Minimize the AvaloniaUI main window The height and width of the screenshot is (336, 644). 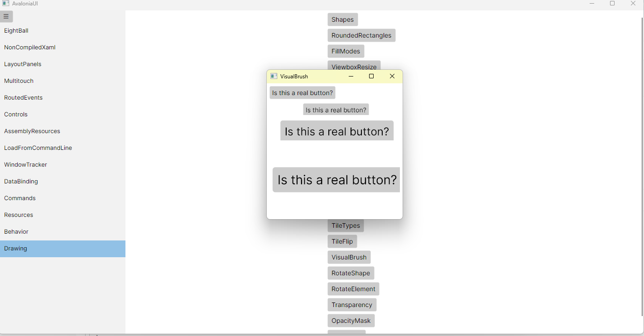[x=592, y=4]
